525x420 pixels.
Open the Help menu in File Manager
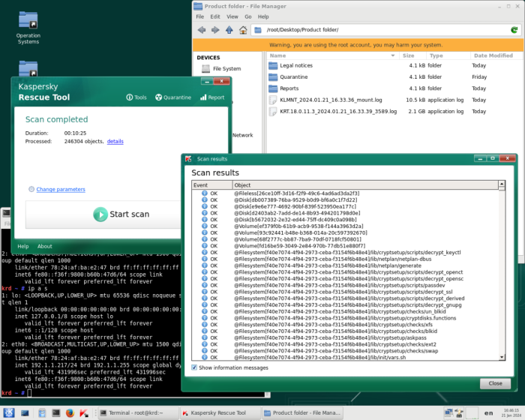tap(263, 16)
